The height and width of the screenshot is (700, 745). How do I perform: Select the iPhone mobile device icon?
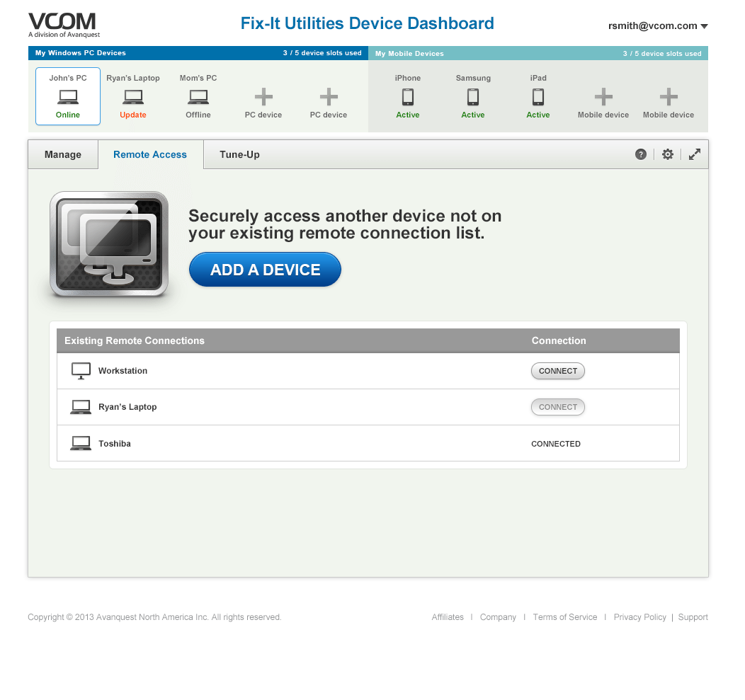(408, 97)
